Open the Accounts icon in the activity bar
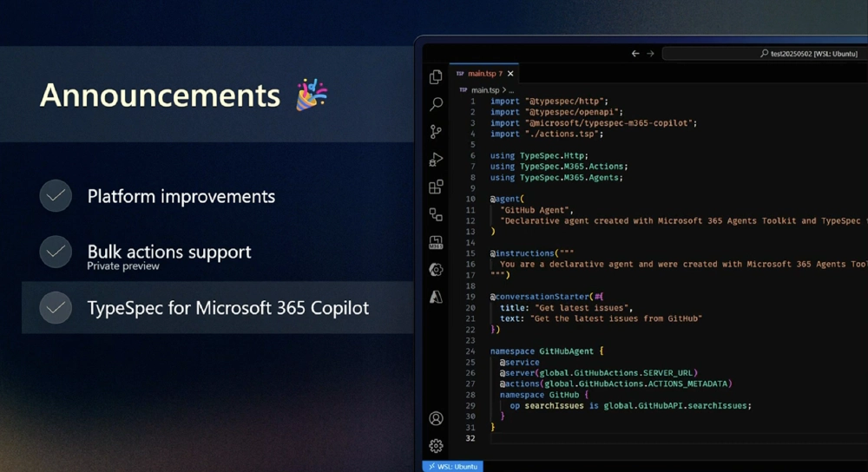The height and width of the screenshot is (472, 868). [436, 418]
